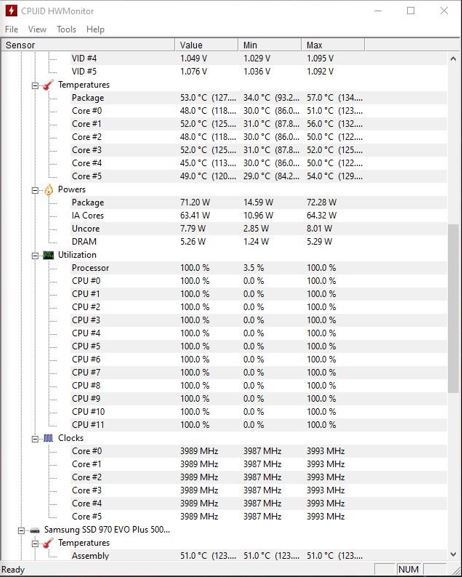Click the CPU Temperatures thermometer icon

click(48, 85)
